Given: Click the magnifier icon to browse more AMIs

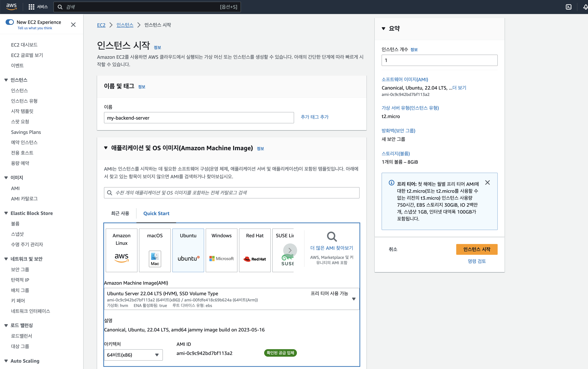Looking at the screenshot, I should (x=332, y=236).
